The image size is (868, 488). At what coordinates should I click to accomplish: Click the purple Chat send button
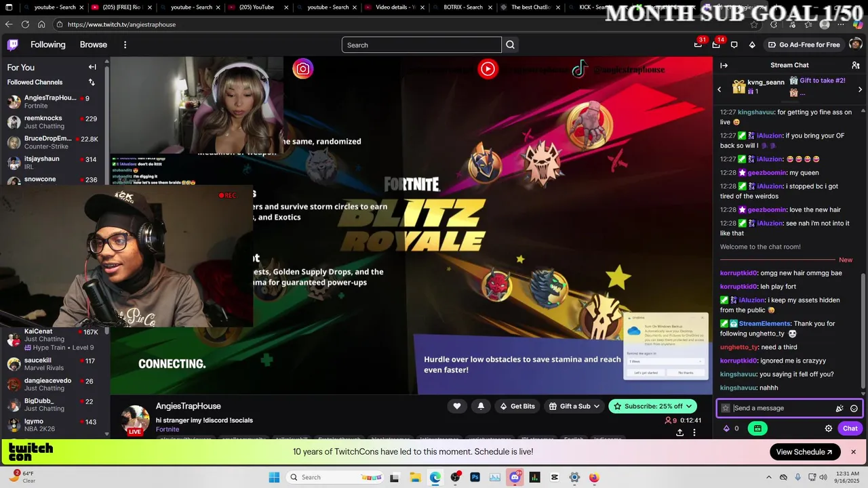(850, 428)
